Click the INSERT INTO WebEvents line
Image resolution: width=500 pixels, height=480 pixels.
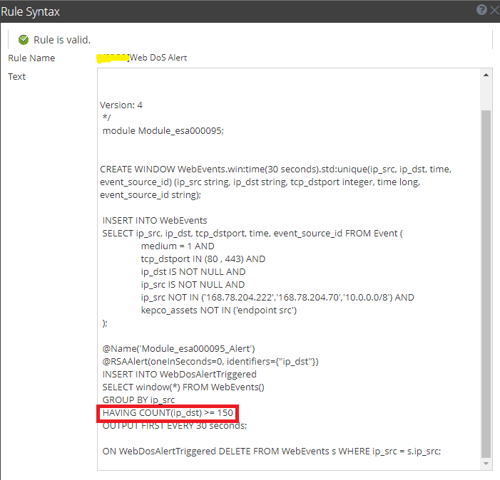pos(155,221)
